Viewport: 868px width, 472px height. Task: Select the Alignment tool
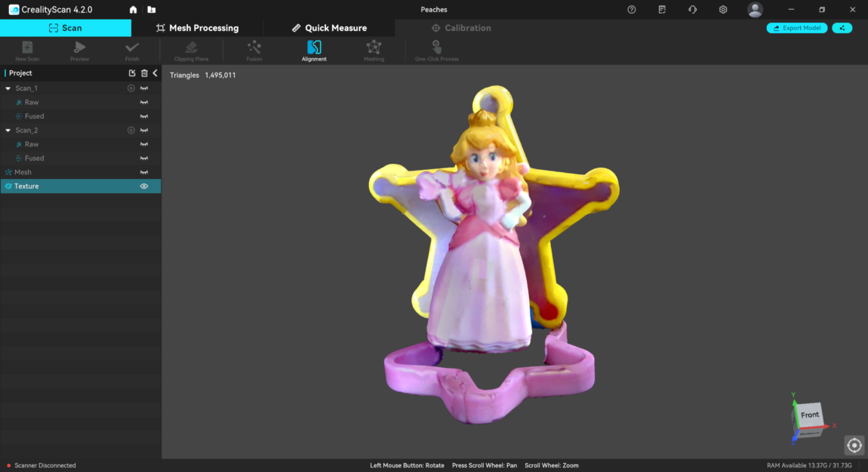point(314,50)
